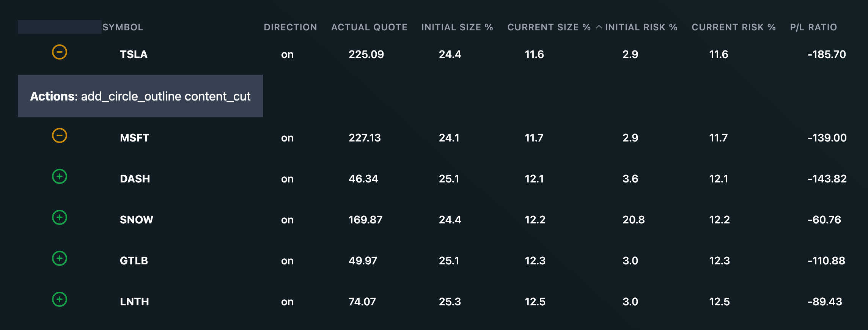Viewport: 868px width, 330px height.
Task: Collapse the MSFT row with minus icon
Action: tap(60, 135)
